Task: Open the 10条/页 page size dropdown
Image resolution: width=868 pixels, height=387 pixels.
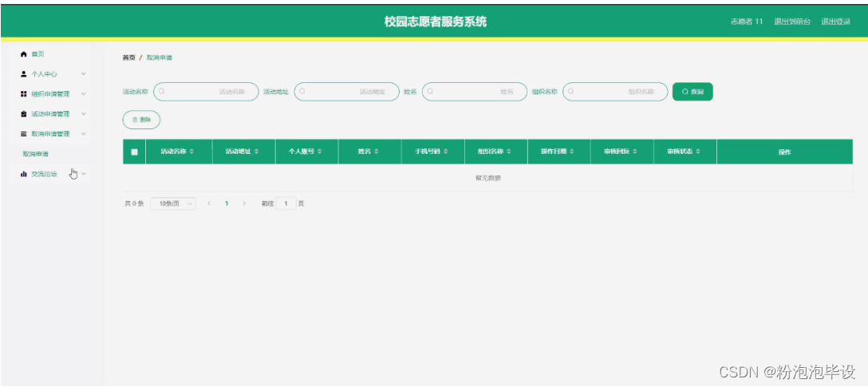Action: coord(172,203)
